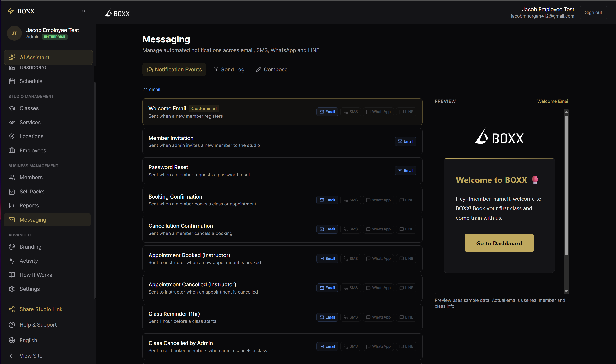Viewport: 616px width, 364px height.
Task: Click the preview pane scrollbar thumb
Action: (x=566, y=185)
